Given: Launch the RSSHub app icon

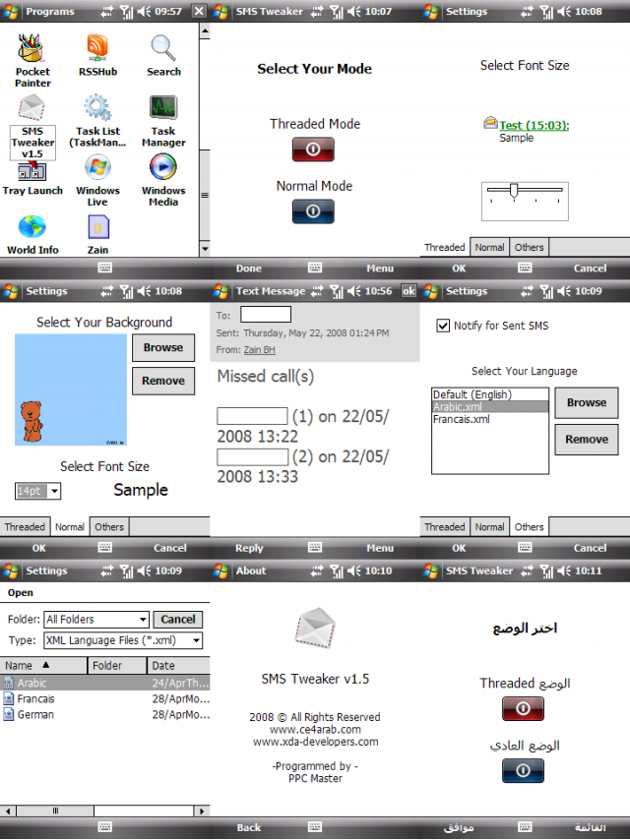Looking at the screenshot, I should (x=97, y=48).
